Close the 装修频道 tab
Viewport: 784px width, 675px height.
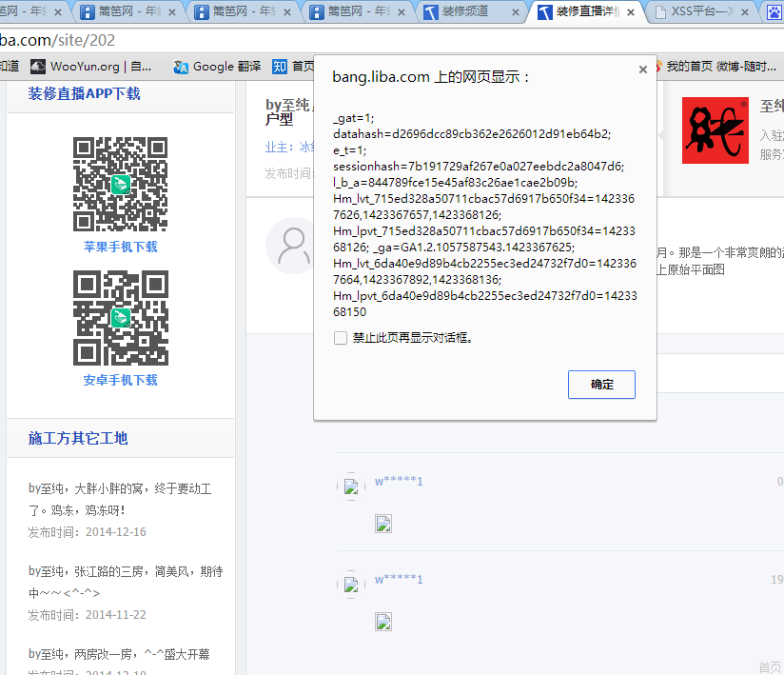click(516, 12)
